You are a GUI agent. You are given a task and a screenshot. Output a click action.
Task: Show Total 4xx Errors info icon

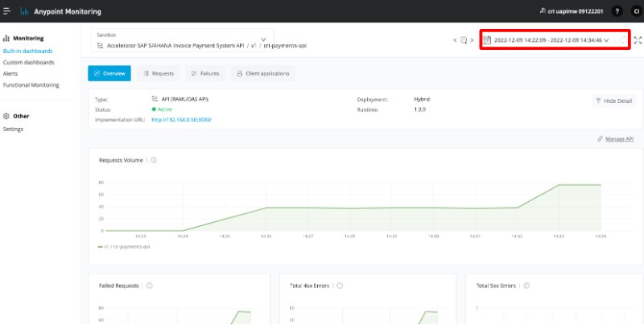340,286
